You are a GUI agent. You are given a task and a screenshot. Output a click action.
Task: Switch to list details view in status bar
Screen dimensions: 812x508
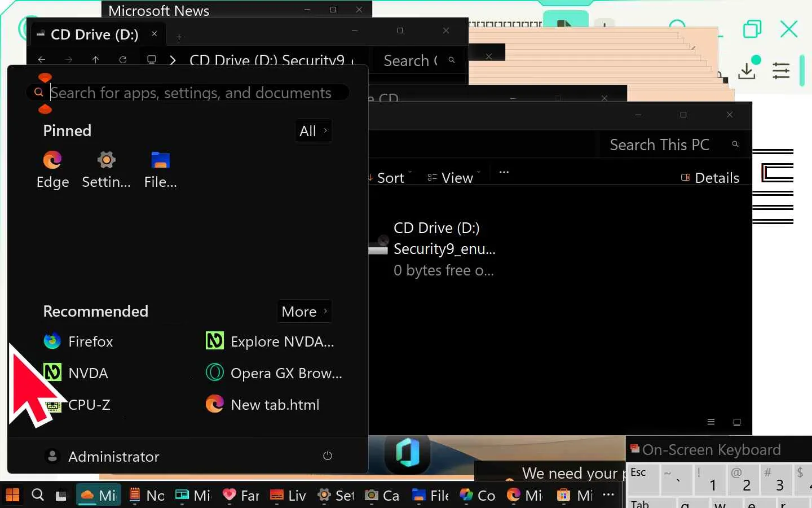pos(711,422)
